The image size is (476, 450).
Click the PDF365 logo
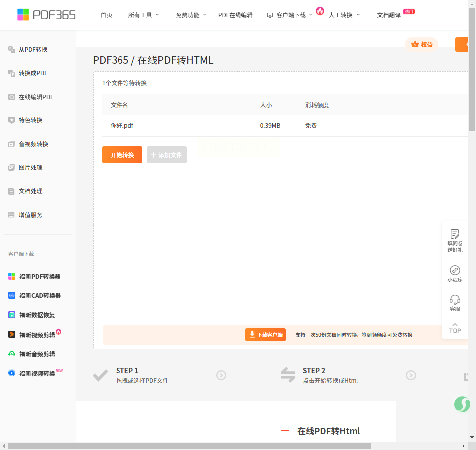click(x=47, y=14)
